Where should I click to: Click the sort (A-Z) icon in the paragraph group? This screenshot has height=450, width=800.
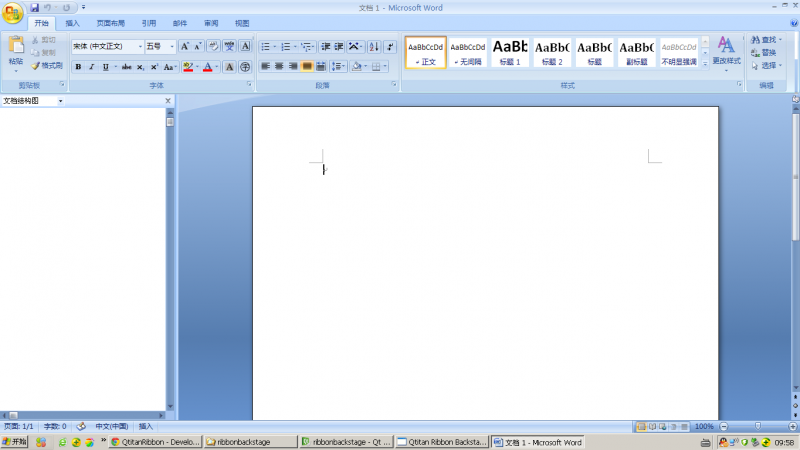tap(373, 46)
